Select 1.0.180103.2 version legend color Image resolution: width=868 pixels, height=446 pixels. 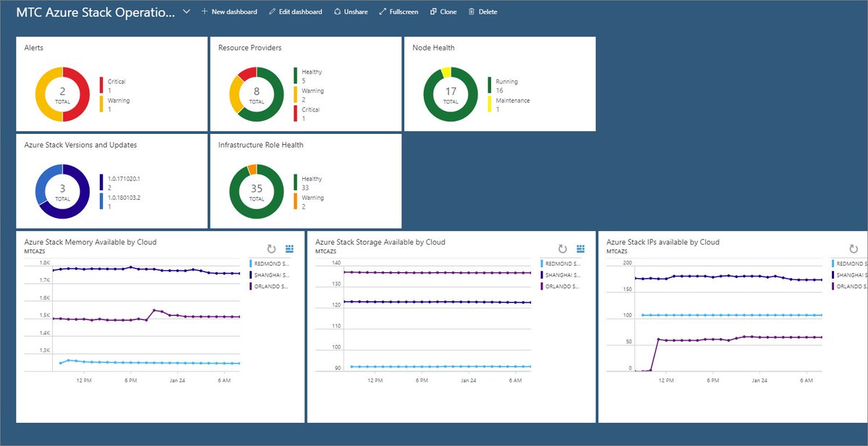click(x=101, y=201)
